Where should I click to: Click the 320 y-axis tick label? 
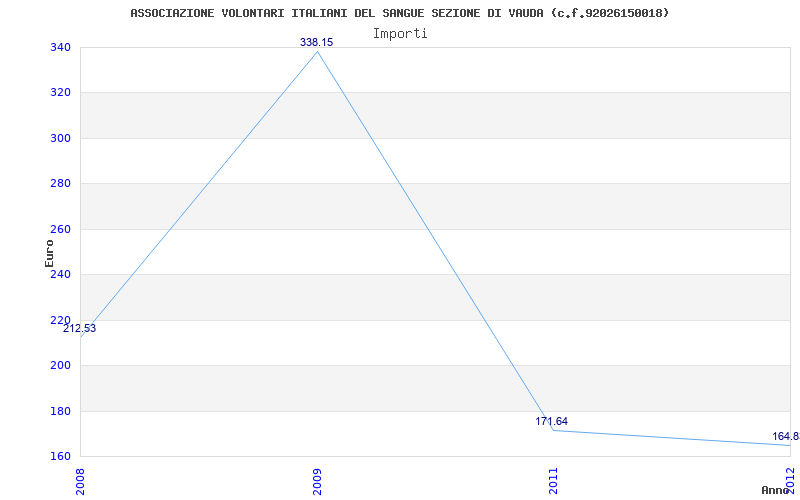(x=60, y=93)
